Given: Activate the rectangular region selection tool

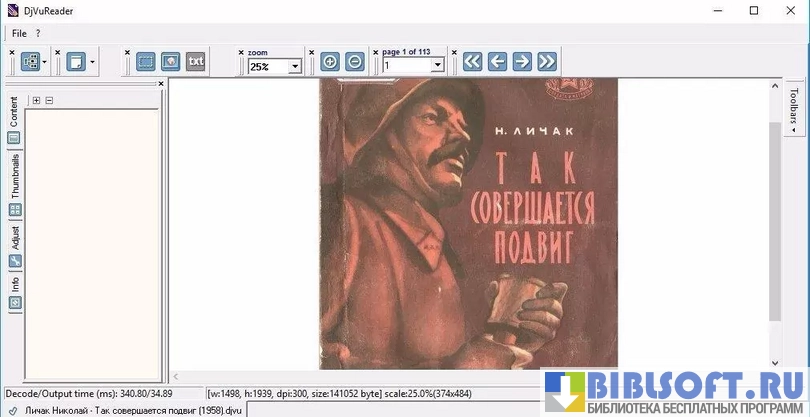Looking at the screenshot, I should tap(146, 62).
